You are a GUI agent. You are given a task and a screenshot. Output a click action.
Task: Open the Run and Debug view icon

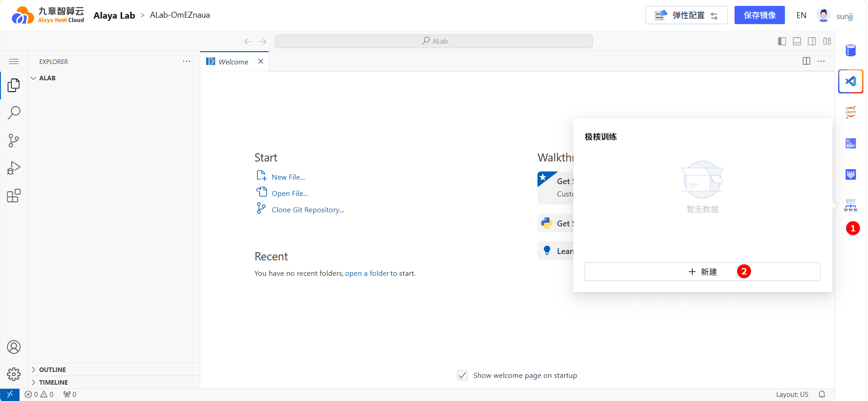(14, 168)
